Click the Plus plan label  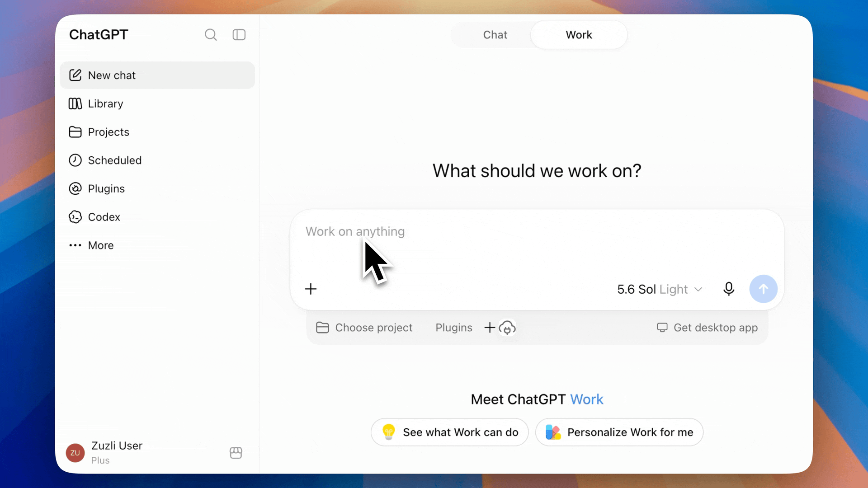pos(100,460)
